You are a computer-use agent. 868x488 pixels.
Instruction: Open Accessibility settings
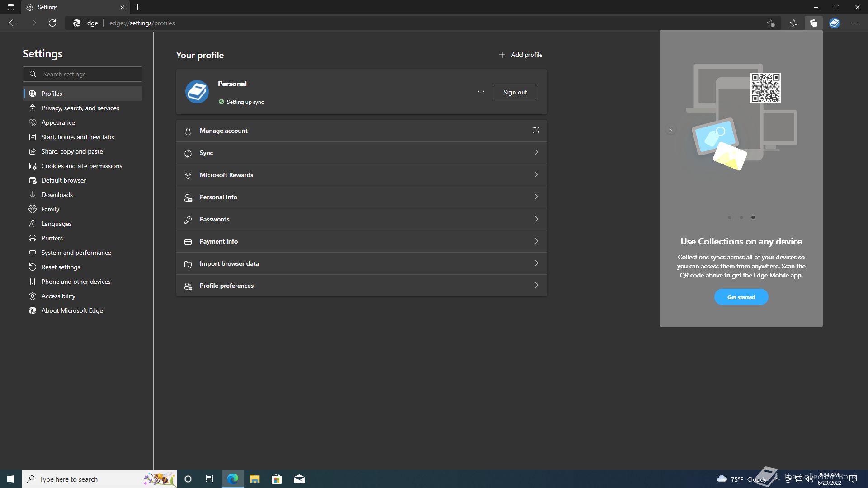pos(82,296)
